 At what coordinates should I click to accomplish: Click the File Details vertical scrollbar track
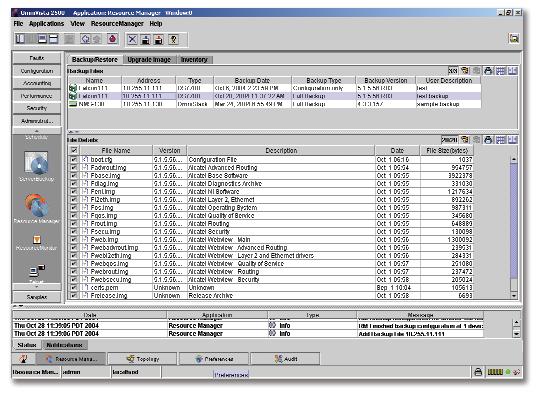(x=513, y=227)
